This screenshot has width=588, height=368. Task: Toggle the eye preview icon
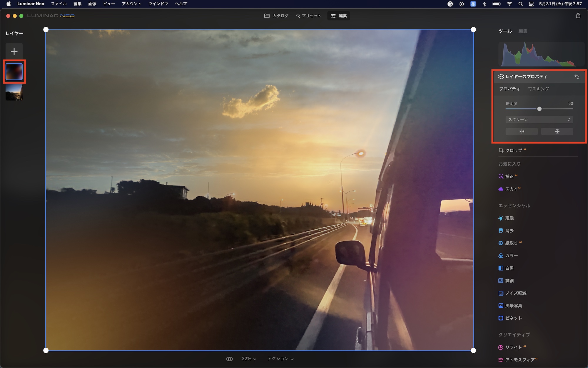tap(229, 359)
